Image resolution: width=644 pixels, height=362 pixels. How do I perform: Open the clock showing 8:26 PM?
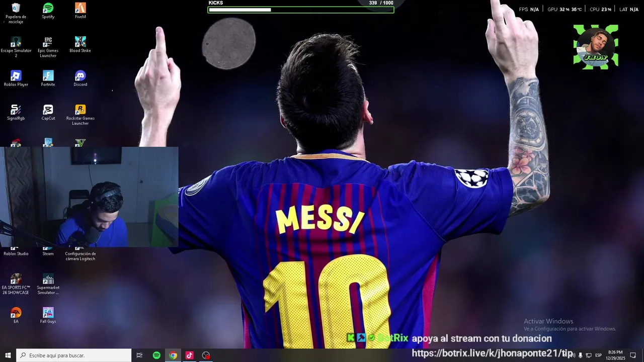pyautogui.click(x=615, y=355)
